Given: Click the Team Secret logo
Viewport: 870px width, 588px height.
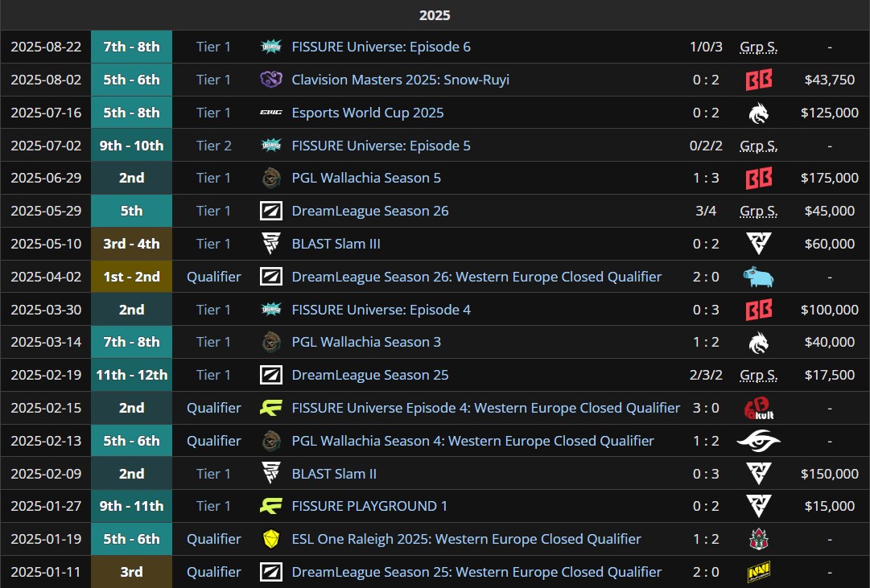Looking at the screenshot, I should click(x=758, y=441).
